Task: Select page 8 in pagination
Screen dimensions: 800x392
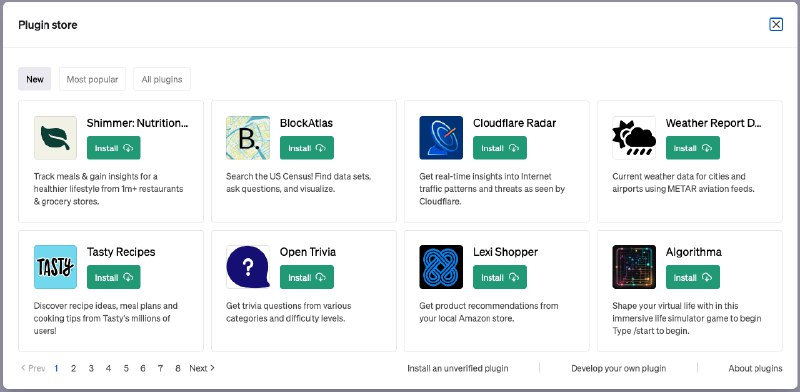Action: [178, 368]
